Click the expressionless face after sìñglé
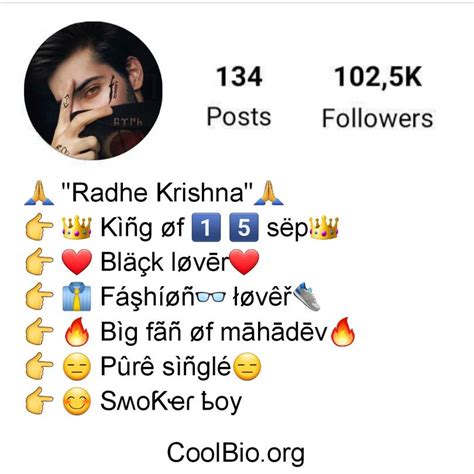The width and height of the screenshot is (474, 474). point(247,367)
